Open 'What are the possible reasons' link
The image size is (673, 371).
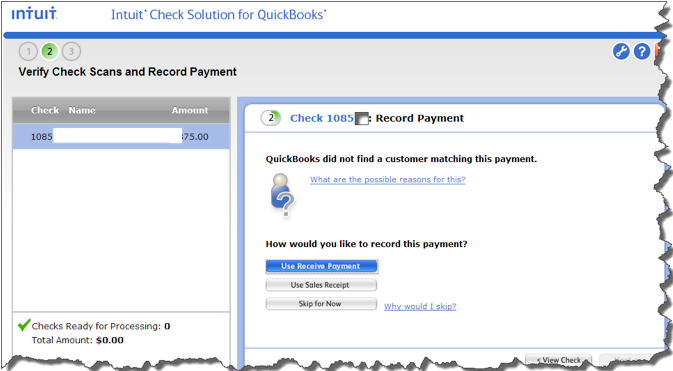click(x=388, y=179)
